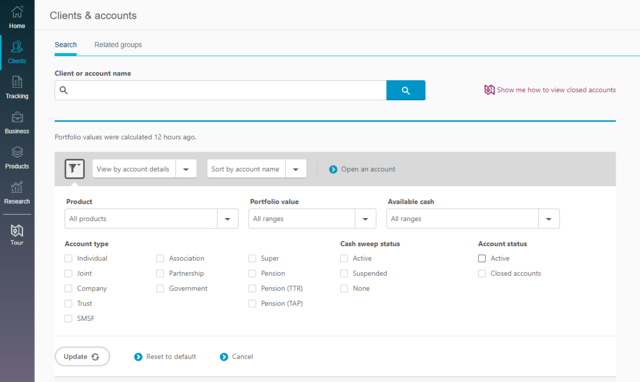Image resolution: width=640 pixels, height=382 pixels.
Task: Check the Pension (TAP) box
Action: tap(252, 304)
